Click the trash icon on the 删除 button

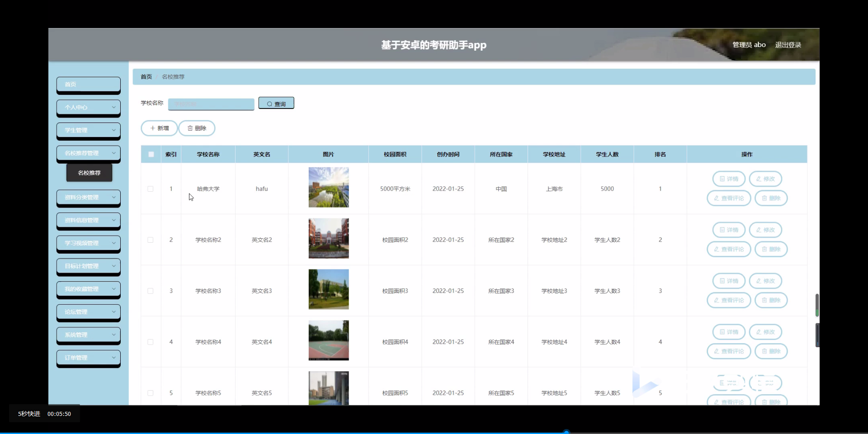pyautogui.click(x=189, y=128)
